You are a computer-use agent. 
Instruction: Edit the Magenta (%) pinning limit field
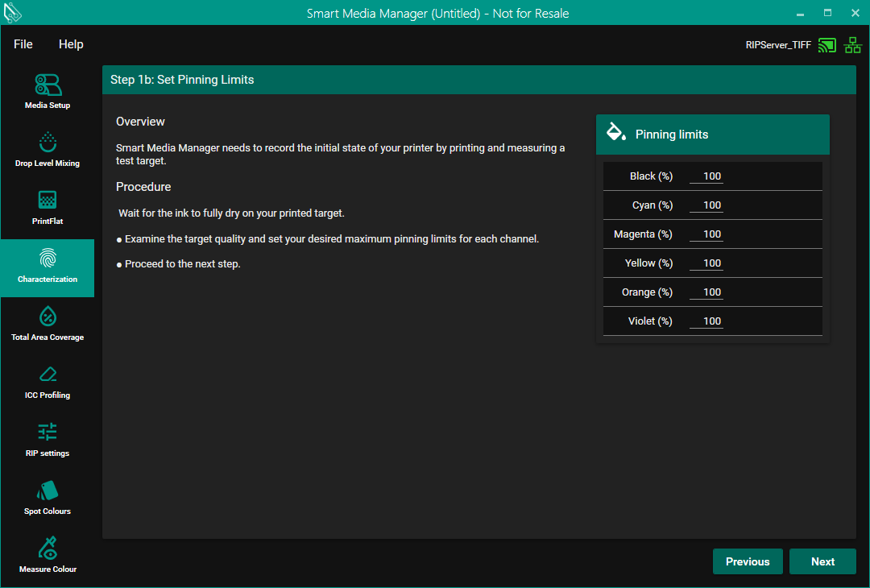coord(706,234)
